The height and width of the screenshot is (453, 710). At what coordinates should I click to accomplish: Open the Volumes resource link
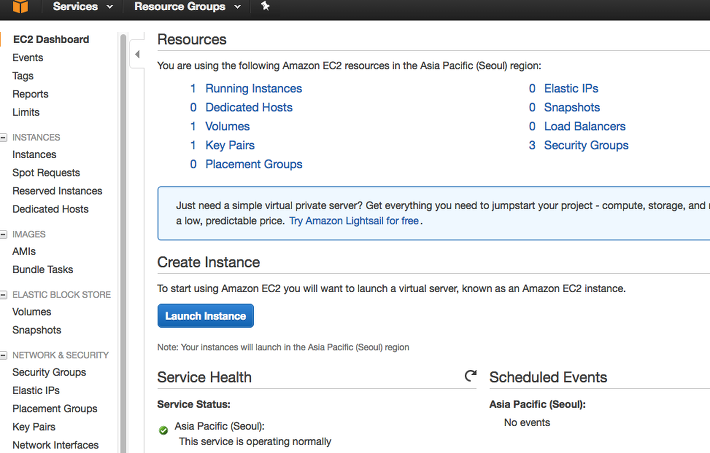(227, 126)
